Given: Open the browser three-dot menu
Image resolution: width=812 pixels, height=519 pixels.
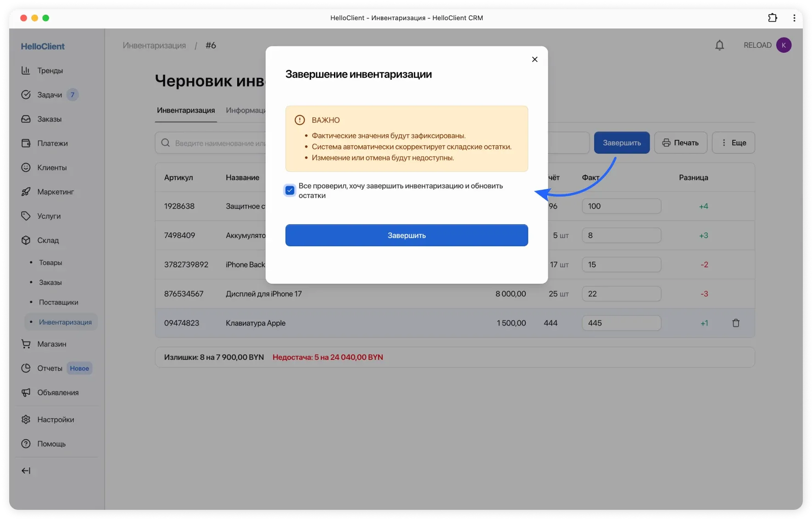Looking at the screenshot, I should [x=795, y=18].
